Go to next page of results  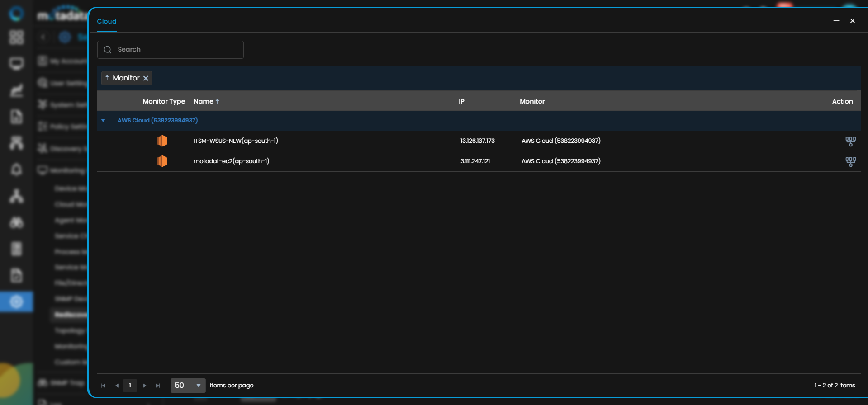[145, 386]
